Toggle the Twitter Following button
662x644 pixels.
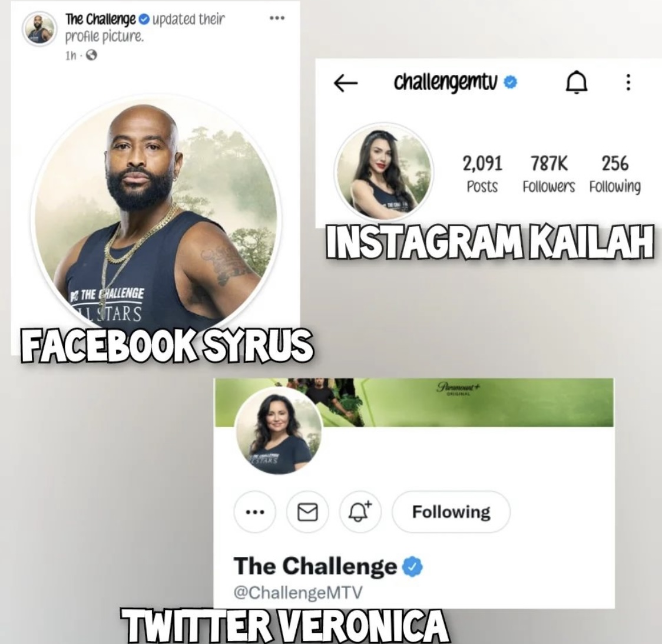coord(451,512)
